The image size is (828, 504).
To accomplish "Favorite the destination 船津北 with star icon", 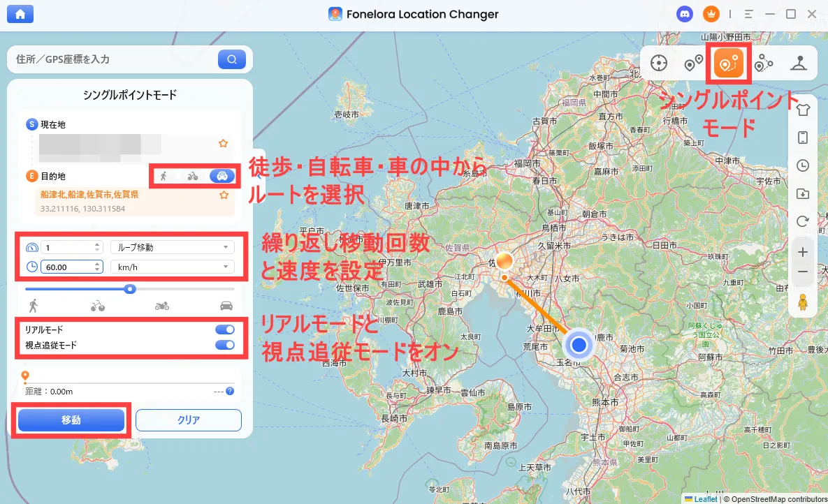I will pyautogui.click(x=224, y=195).
